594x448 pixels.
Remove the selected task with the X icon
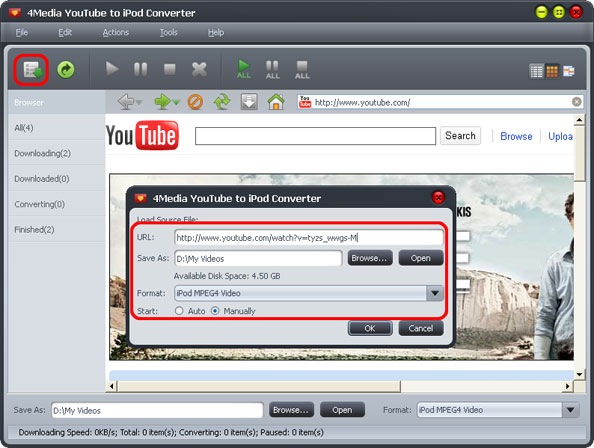[x=199, y=70]
